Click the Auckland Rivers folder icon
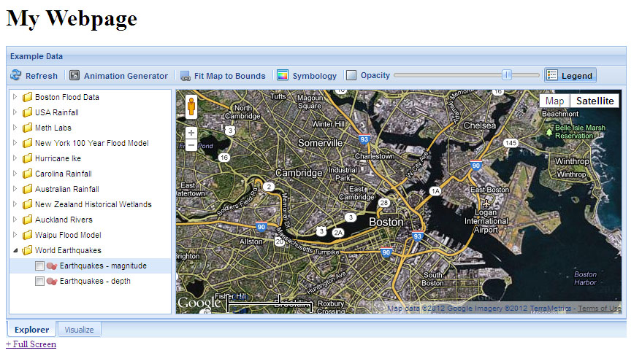 coord(28,220)
